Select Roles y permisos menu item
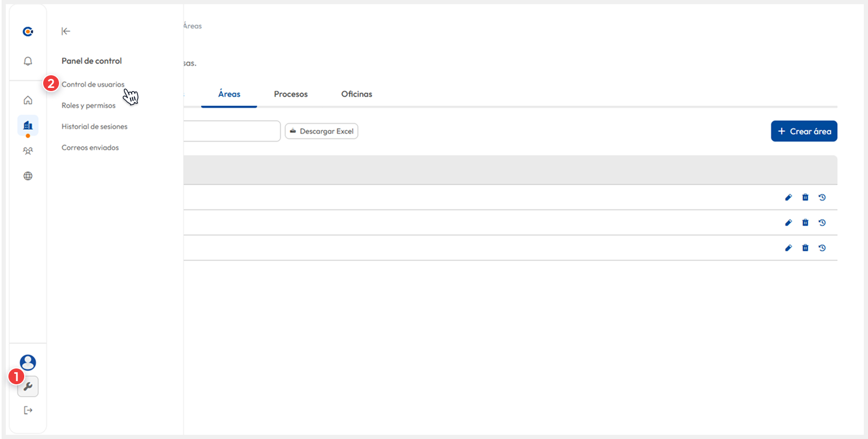This screenshot has width=868, height=439. click(88, 105)
